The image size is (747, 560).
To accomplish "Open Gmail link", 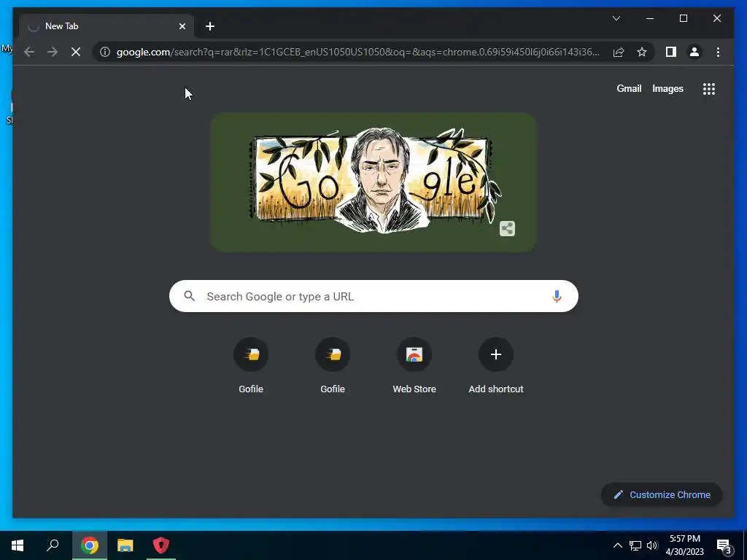I will 629,88.
